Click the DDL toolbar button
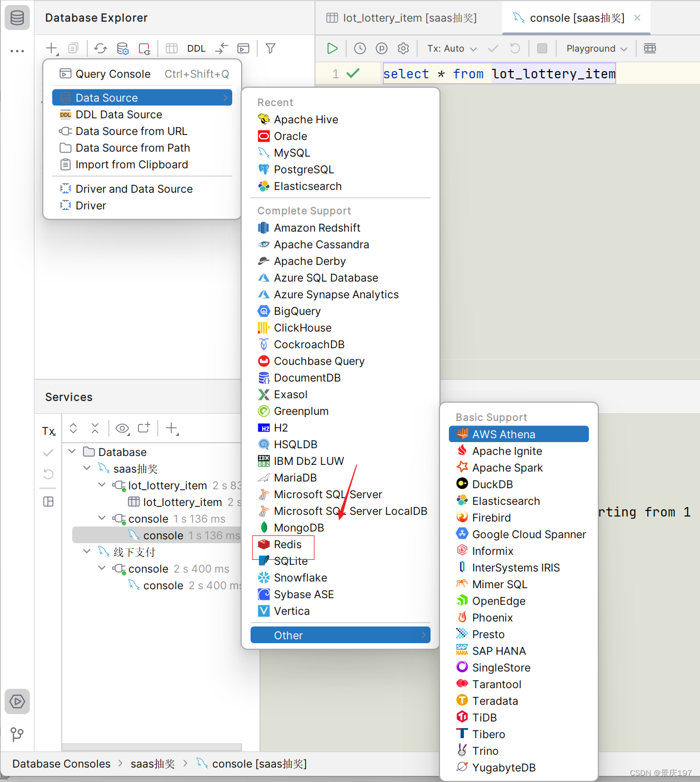The height and width of the screenshot is (782, 700). coord(196,48)
